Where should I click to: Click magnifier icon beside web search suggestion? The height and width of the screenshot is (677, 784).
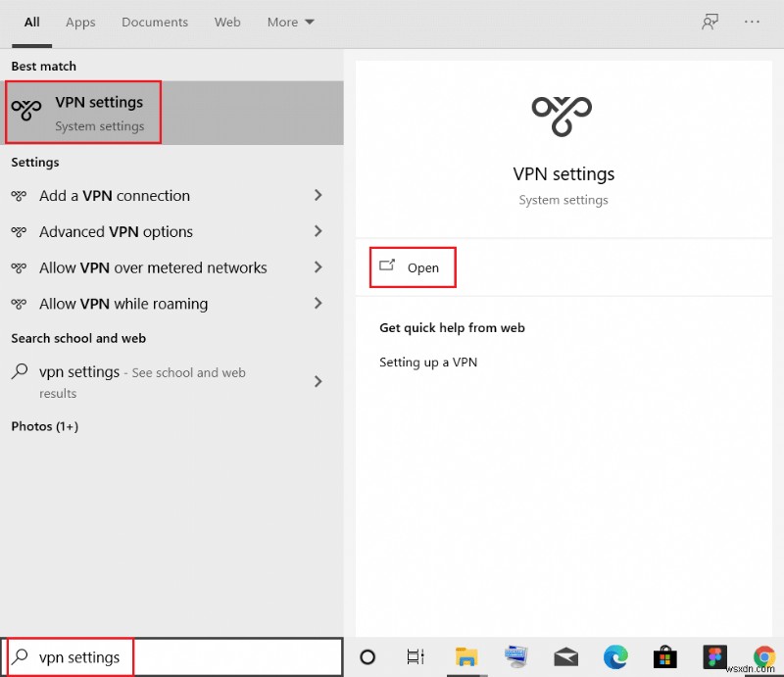(x=20, y=371)
